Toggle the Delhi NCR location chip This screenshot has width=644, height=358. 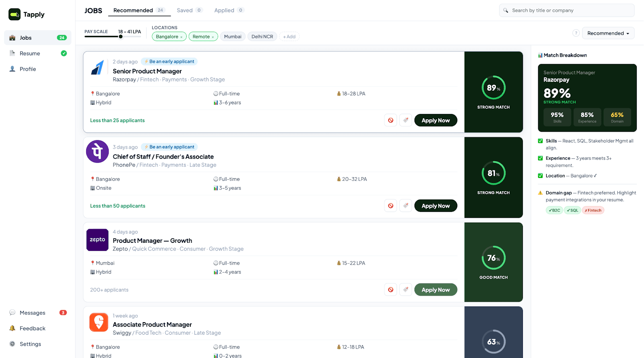point(262,37)
